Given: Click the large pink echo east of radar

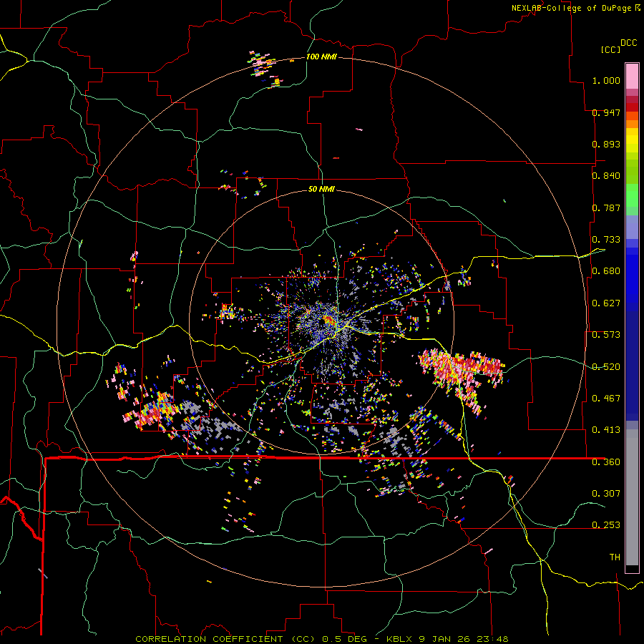Looking at the screenshot, I should click(461, 371).
